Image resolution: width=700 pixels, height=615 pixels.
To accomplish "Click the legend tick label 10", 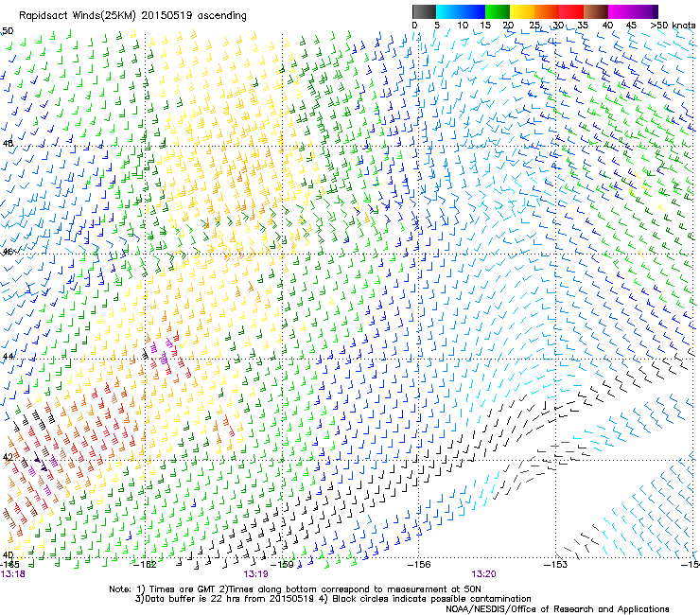I will click(463, 26).
